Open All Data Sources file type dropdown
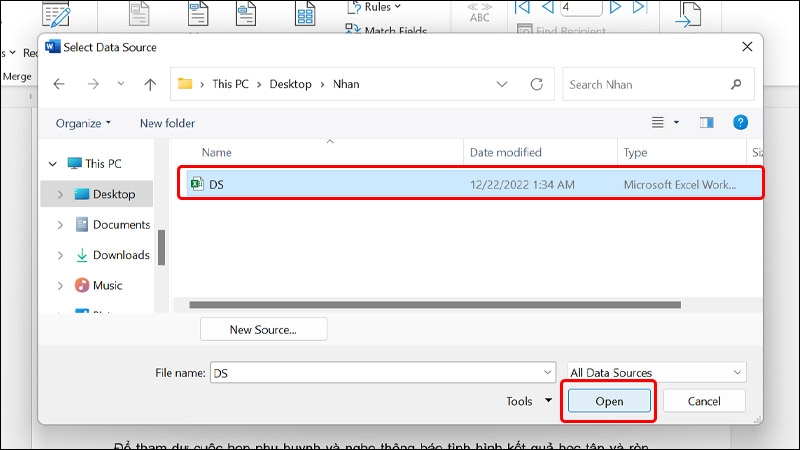The width and height of the screenshot is (800, 450). pyautogui.click(x=657, y=372)
